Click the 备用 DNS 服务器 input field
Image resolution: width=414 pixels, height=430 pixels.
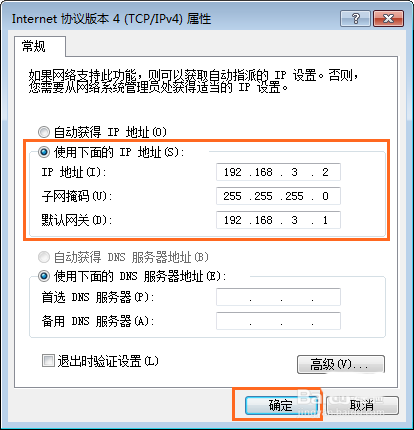pos(278,321)
